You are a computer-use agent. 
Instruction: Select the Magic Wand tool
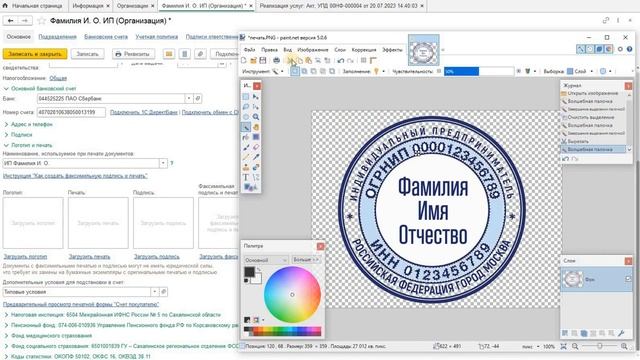click(246, 127)
